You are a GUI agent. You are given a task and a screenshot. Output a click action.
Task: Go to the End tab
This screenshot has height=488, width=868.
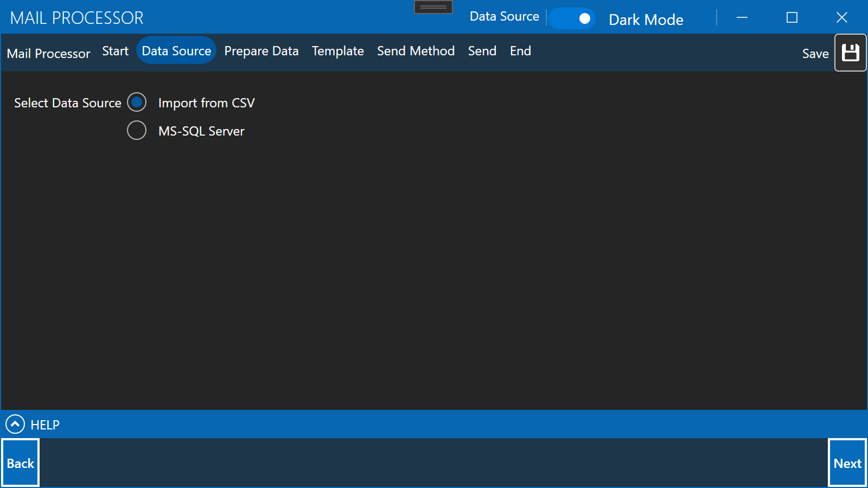pos(520,50)
